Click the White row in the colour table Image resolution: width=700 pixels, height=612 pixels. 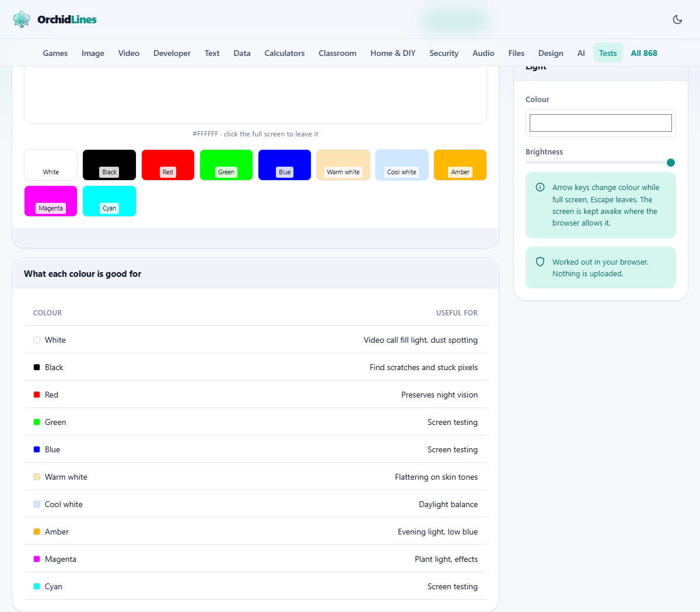click(256, 340)
